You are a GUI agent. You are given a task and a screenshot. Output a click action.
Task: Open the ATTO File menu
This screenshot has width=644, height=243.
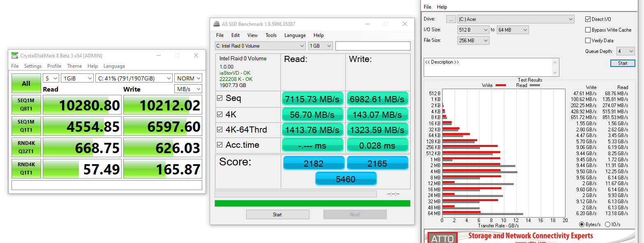(427, 7)
